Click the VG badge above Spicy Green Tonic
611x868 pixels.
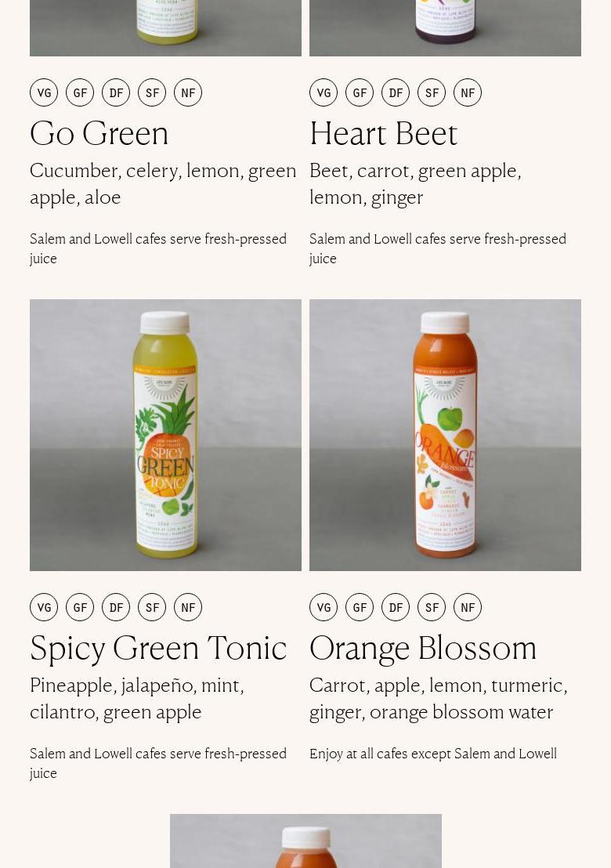tap(44, 607)
